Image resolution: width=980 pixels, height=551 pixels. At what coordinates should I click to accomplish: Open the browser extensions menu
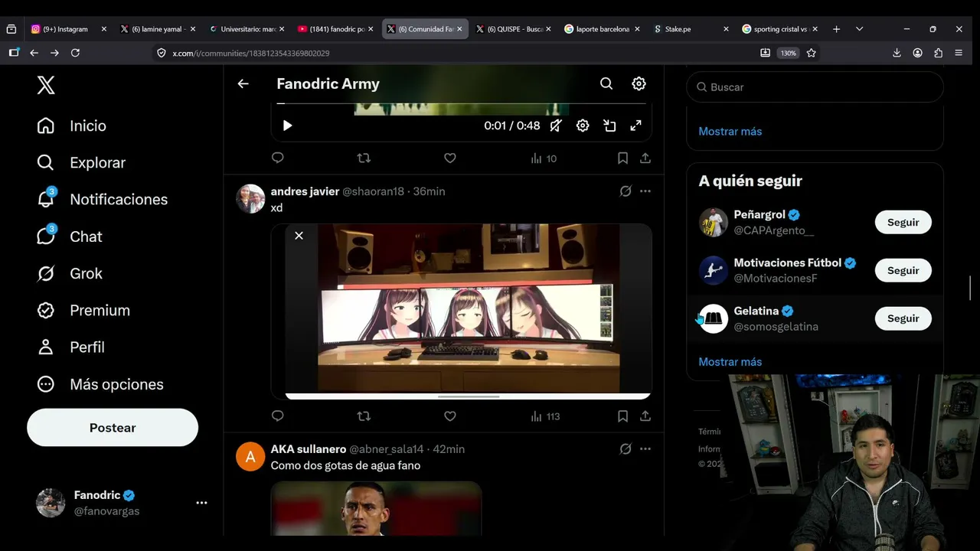click(938, 53)
